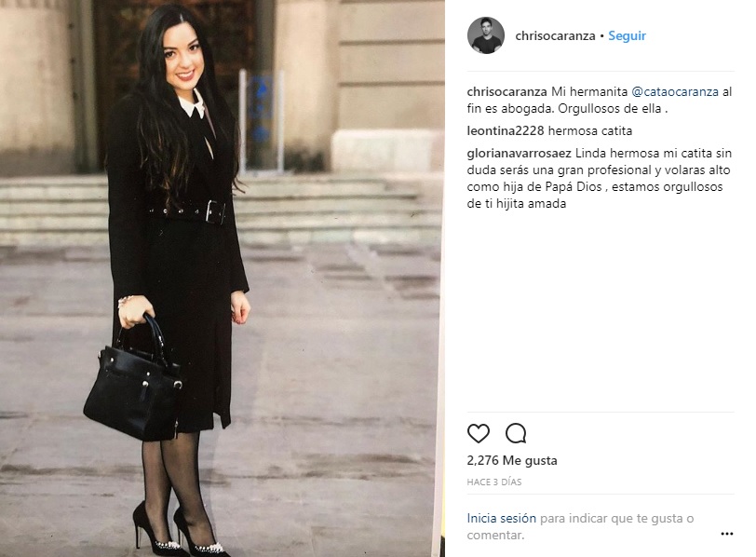Click the comment prompt text ending in comentar
The image size is (756, 557).
coord(580,526)
